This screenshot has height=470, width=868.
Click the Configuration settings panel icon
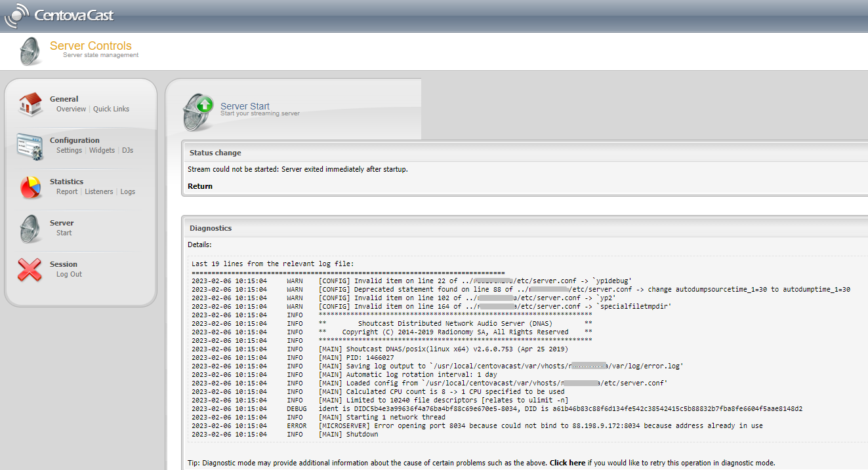pyautogui.click(x=30, y=146)
